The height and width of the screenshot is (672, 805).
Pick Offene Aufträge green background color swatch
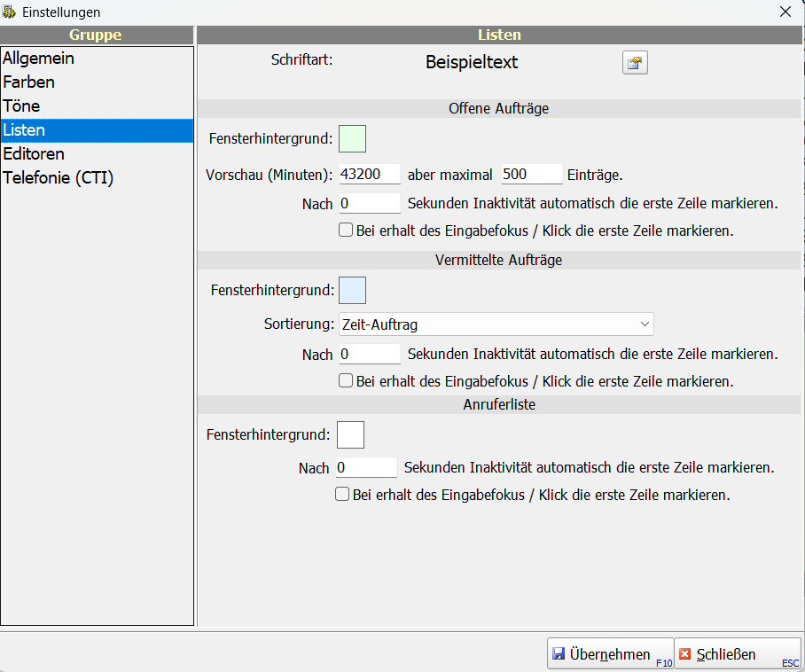coord(352,139)
